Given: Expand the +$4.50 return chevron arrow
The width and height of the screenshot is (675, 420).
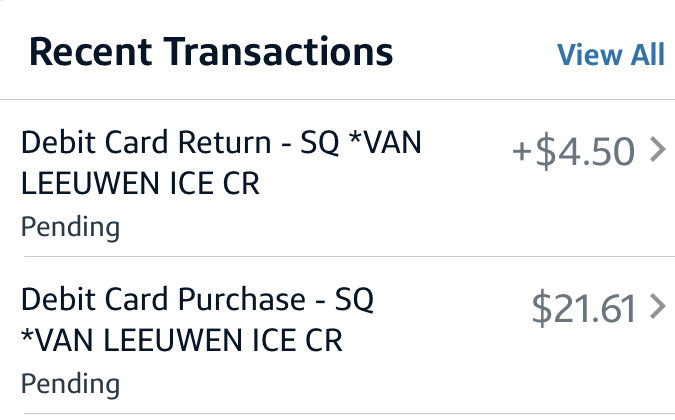Looking at the screenshot, I should click(x=657, y=151).
